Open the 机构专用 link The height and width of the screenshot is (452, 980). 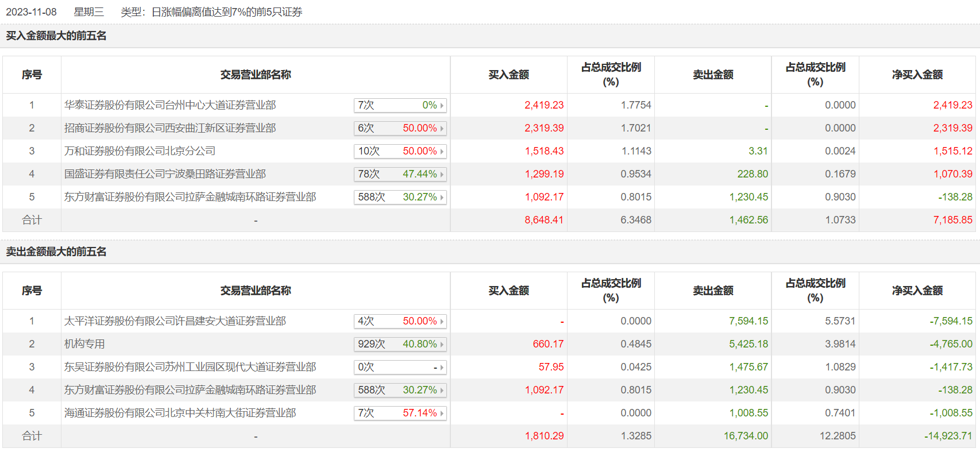tap(84, 344)
